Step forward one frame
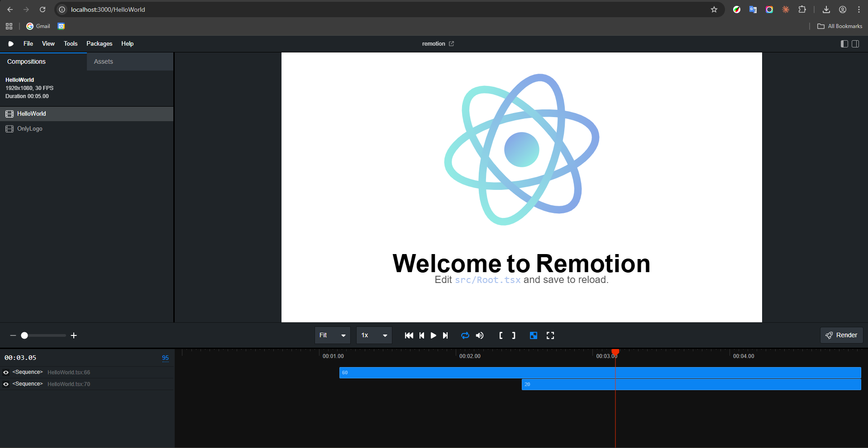868x448 pixels. [445, 335]
